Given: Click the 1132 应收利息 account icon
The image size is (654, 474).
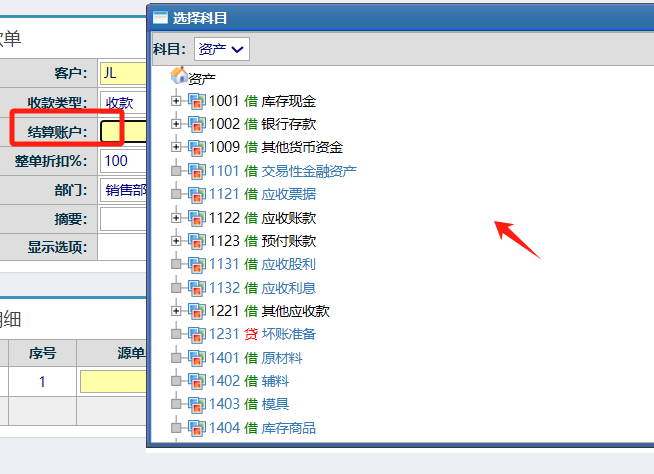Looking at the screenshot, I should [x=196, y=288].
